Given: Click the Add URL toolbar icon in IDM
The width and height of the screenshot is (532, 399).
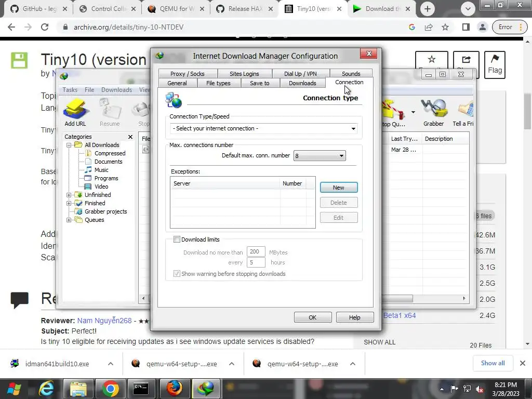Looking at the screenshot, I should [75, 112].
